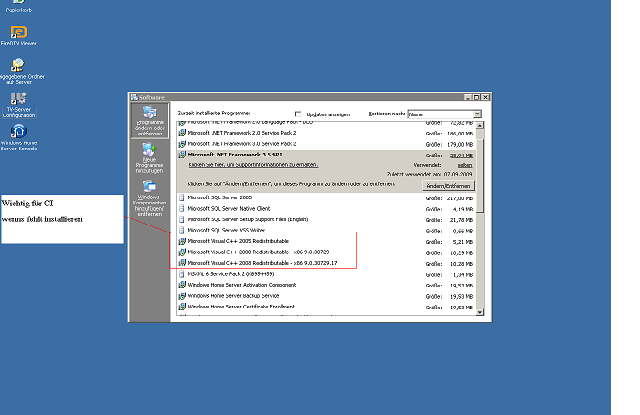Image resolution: width=640 pixels, height=415 pixels.
Task: Select Microsoft SQL Server Native Client row
Action: 327,209
